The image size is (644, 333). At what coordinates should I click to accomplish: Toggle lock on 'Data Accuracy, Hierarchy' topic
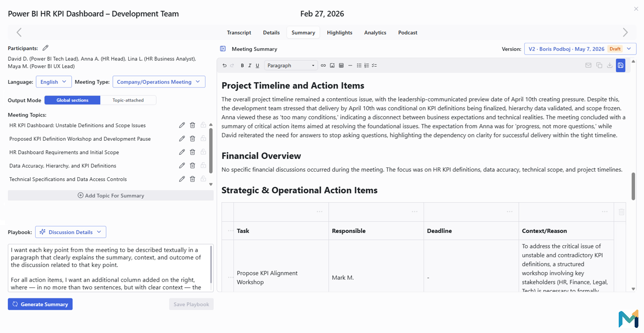[x=203, y=165]
